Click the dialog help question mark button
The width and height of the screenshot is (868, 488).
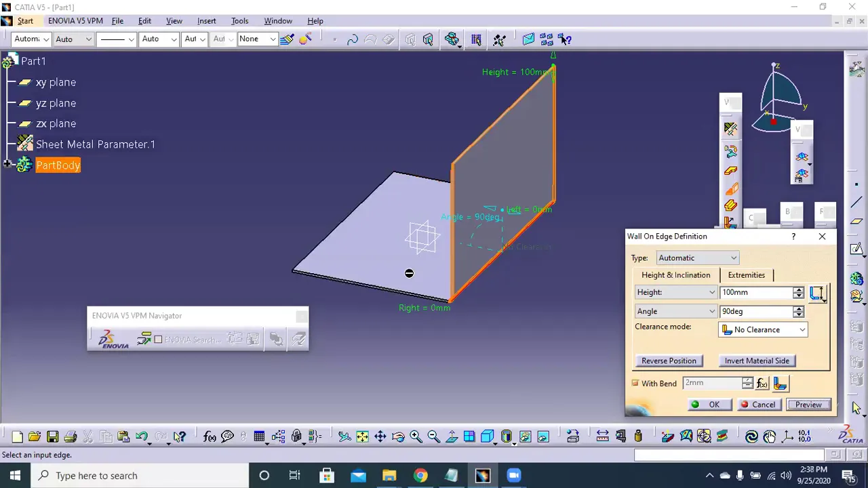[x=793, y=237]
